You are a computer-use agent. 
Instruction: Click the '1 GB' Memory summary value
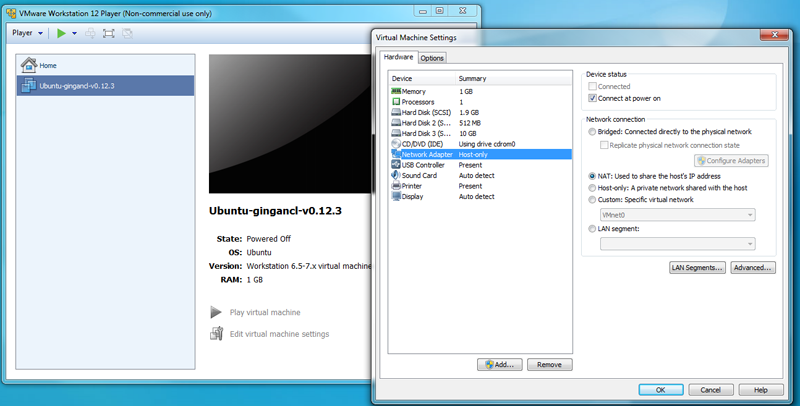pos(466,91)
